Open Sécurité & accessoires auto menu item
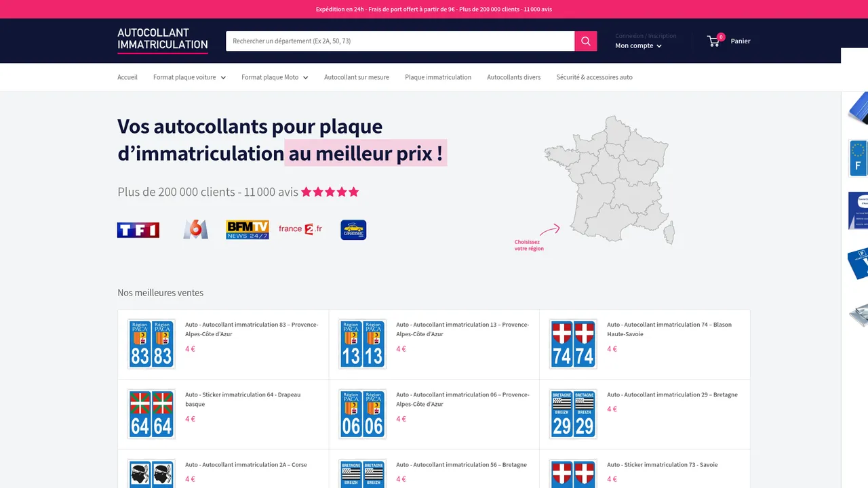The image size is (868, 488). tap(595, 77)
